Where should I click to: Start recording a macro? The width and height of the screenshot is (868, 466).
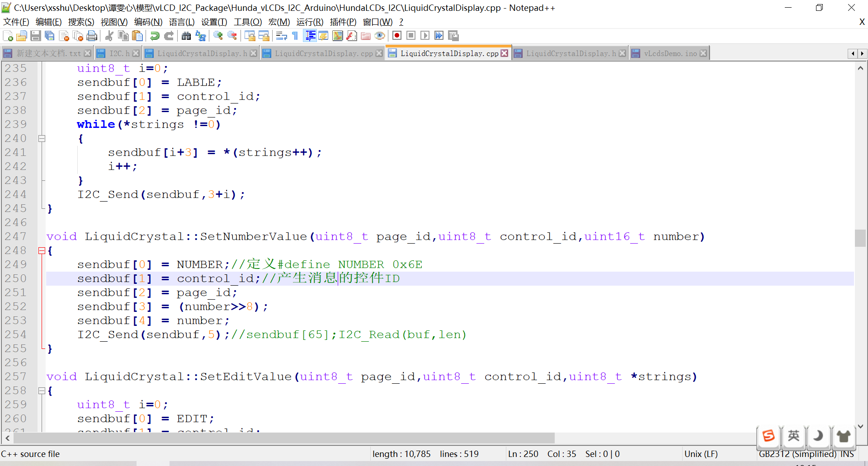(397, 36)
